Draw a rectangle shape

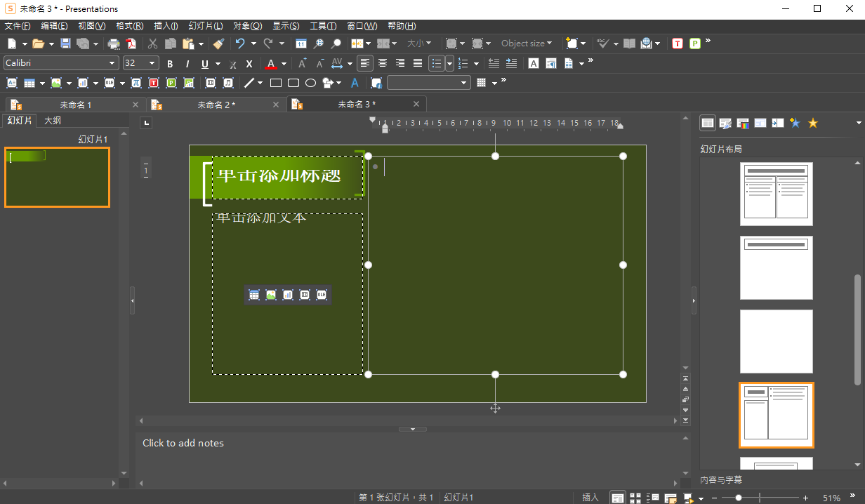[276, 83]
